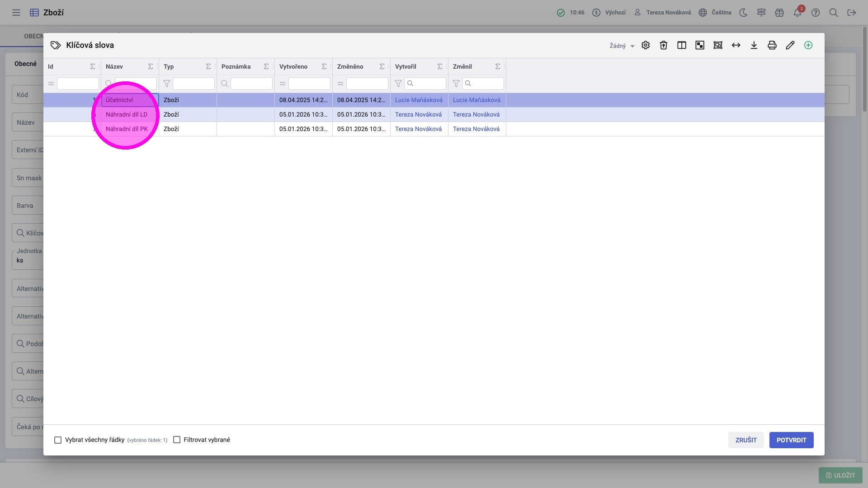Click the green add new keyword icon
Screen dimensions: 868x488
coord(808,45)
